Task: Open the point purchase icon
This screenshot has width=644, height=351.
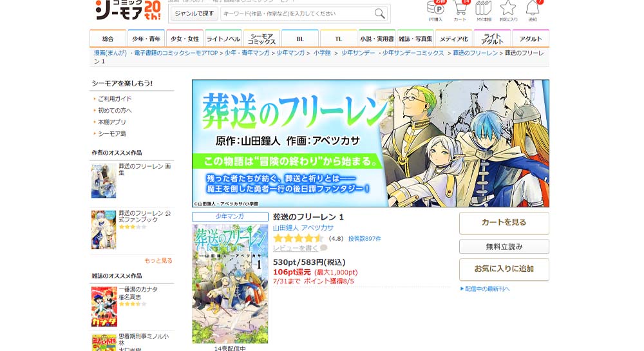Action: point(436,11)
